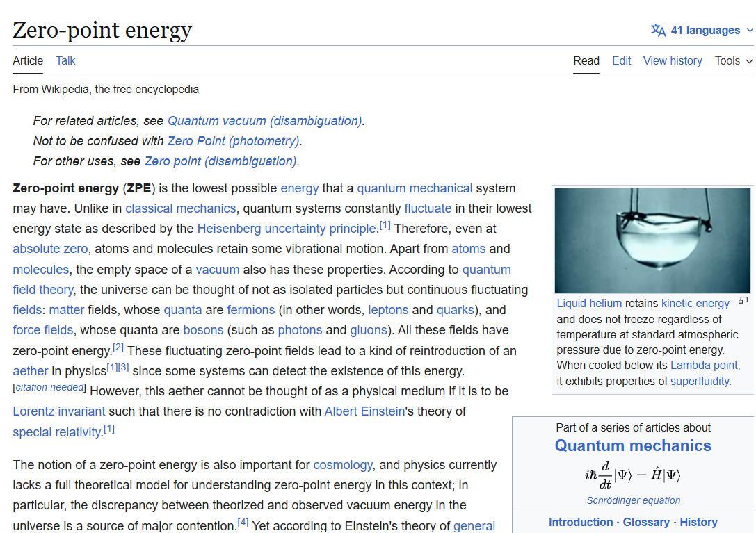The width and height of the screenshot is (756, 533).
Task: Open the View history tab
Action: pos(673,60)
